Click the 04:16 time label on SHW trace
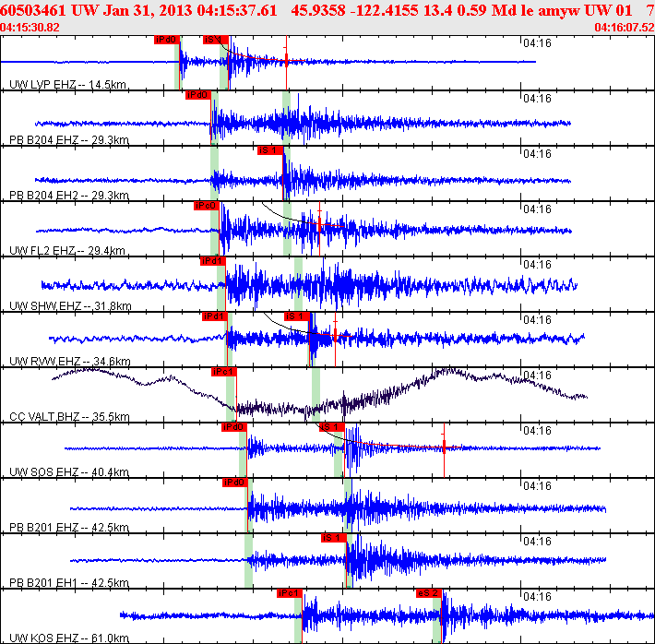The image size is (655, 644). 537,265
